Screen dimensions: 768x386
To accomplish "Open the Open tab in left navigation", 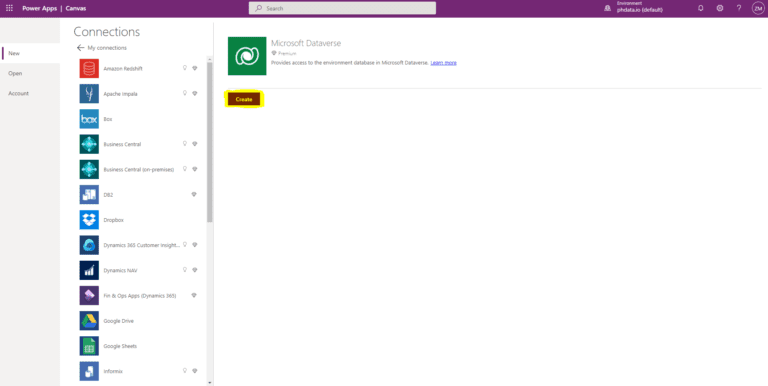I will pos(30,73).
